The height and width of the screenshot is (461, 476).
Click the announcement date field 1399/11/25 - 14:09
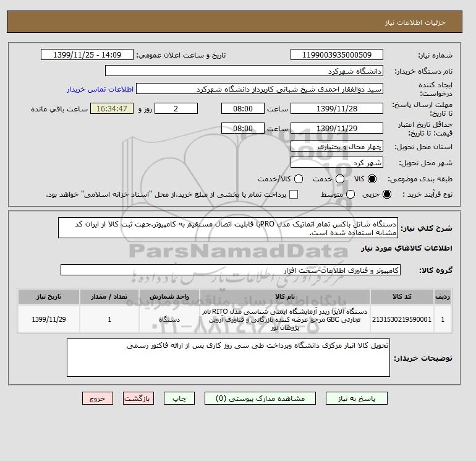click(87, 54)
